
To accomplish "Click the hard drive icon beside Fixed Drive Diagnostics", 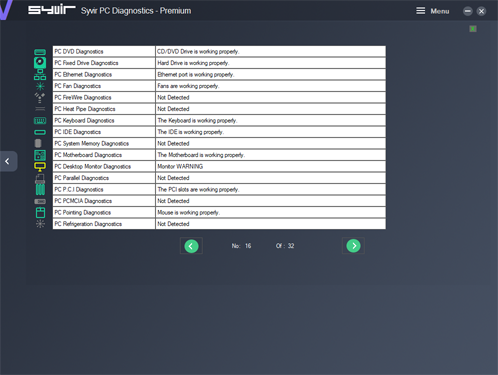I will click(x=40, y=63).
